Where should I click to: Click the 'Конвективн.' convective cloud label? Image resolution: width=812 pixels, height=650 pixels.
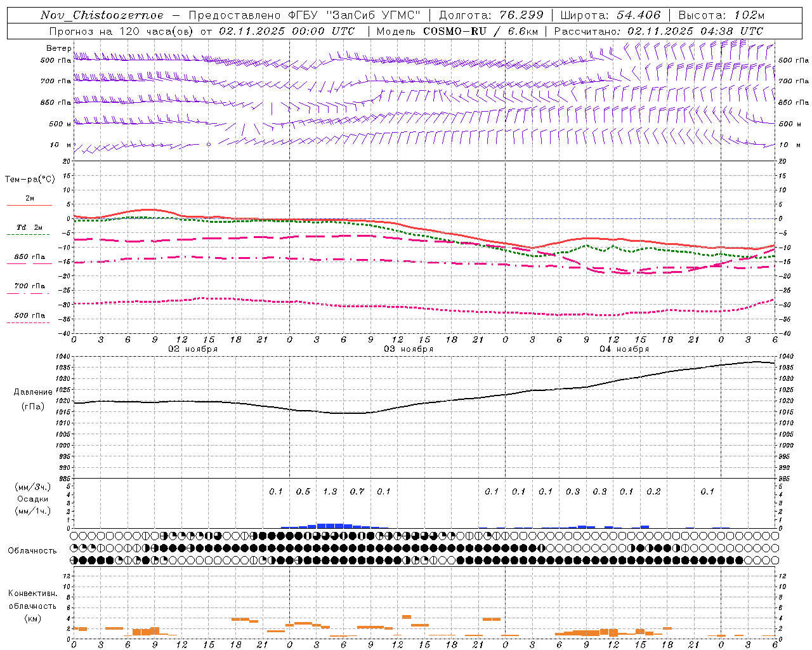coord(32,594)
